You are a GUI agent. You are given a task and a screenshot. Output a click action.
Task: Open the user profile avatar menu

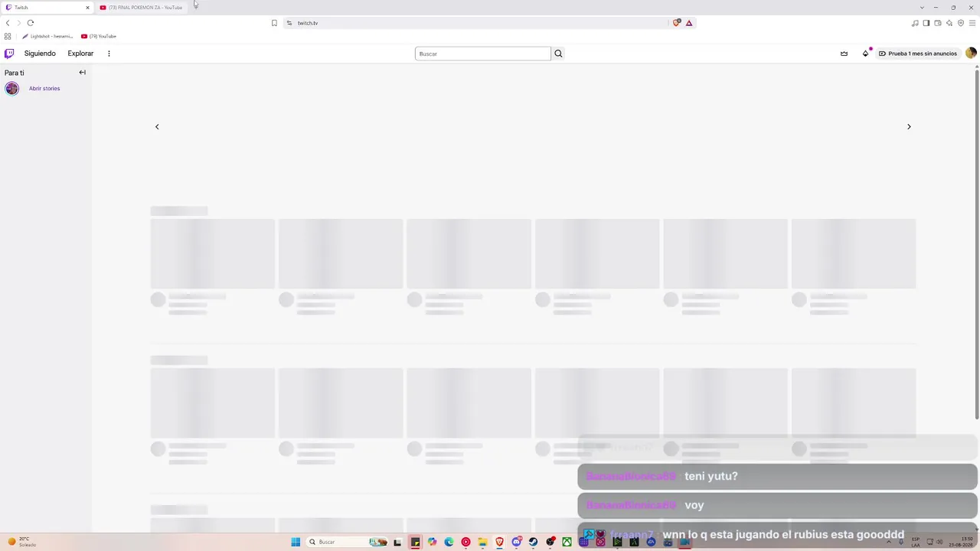(971, 54)
